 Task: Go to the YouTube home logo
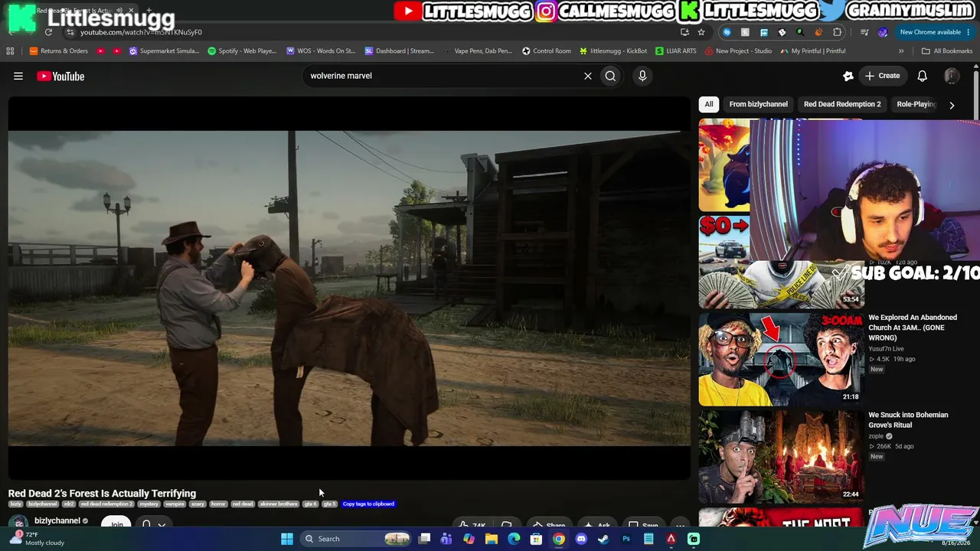pos(60,76)
